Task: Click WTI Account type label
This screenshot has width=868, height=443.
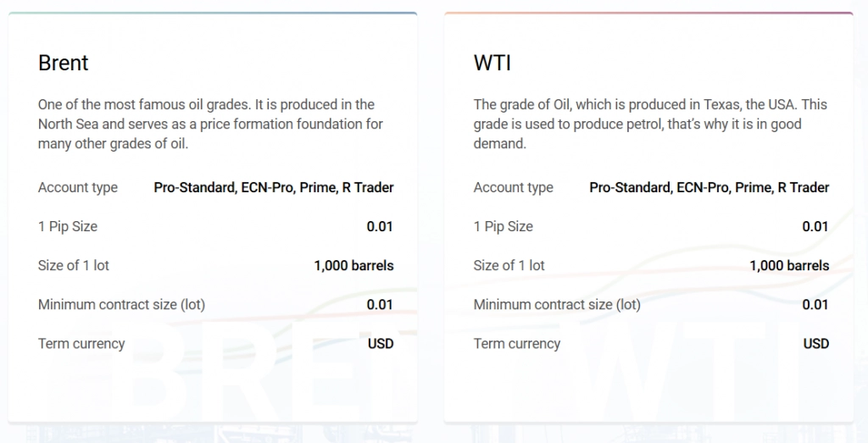Action: coord(513,187)
